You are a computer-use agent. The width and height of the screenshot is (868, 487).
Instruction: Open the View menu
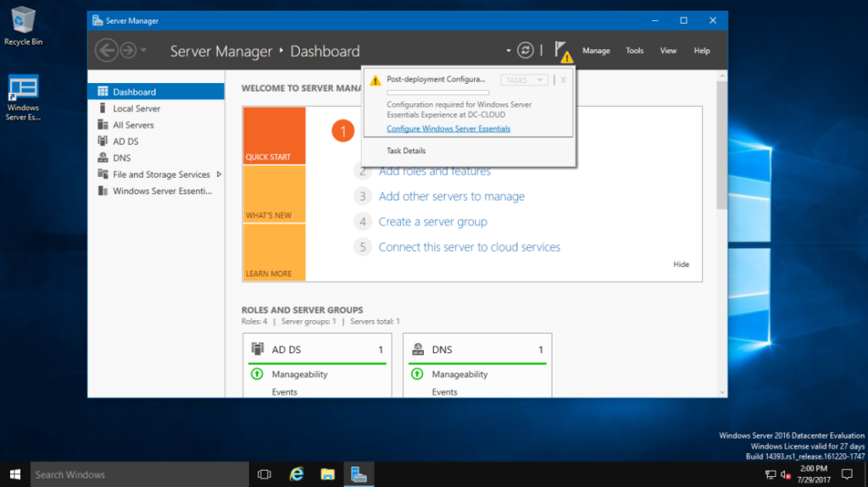668,50
